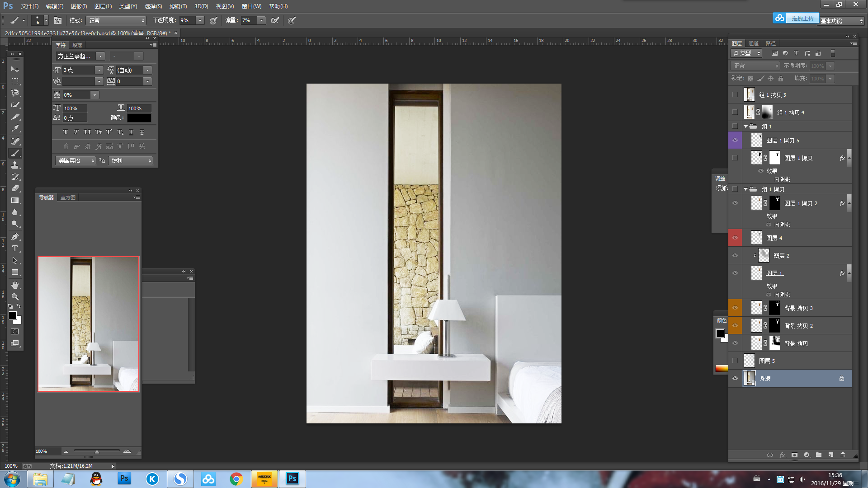The width and height of the screenshot is (868, 488).
Task: Select the Pen tool in toolbar
Action: tap(15, 237)
